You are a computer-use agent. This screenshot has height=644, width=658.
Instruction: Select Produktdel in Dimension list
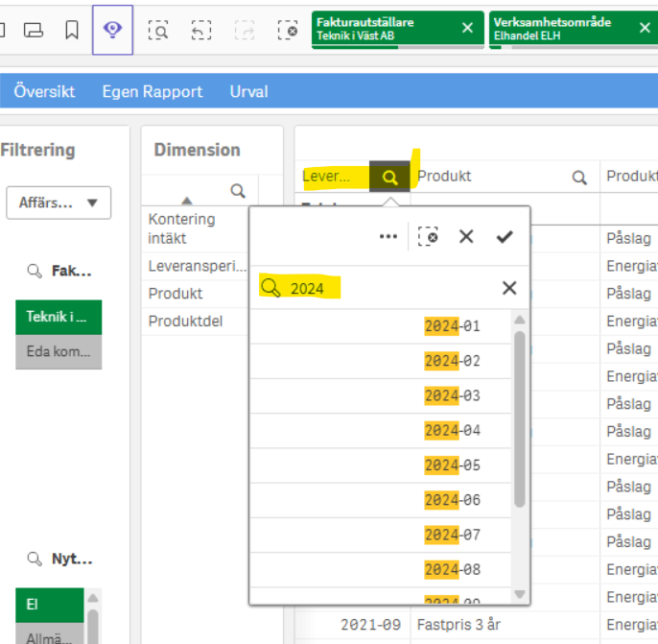point(185,322)
